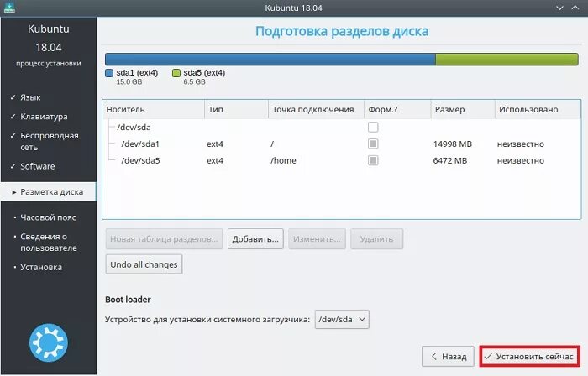Toggle the format checkbox for /dev/sda1
The width and height of the screenshot is (588, 376).
373,144
